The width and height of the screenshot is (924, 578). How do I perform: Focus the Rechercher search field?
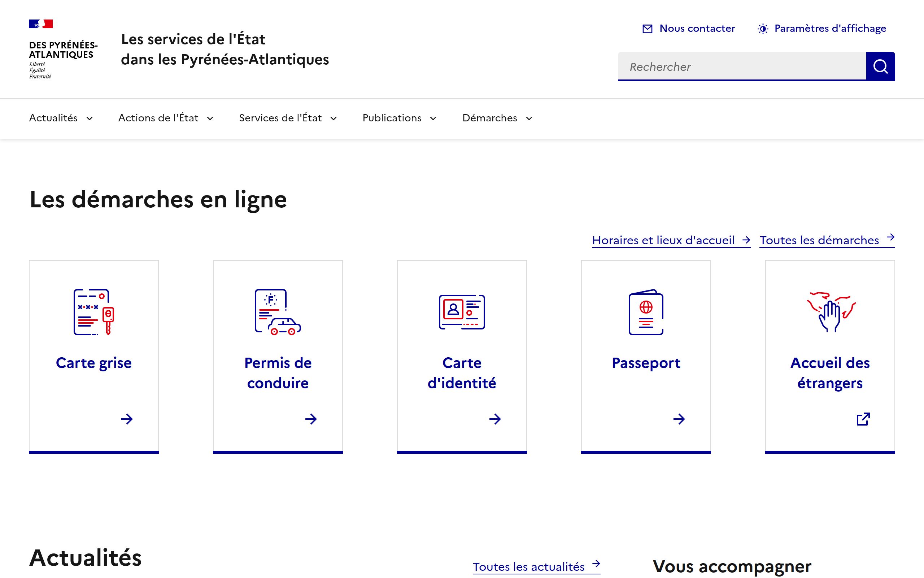click(742, 66)
